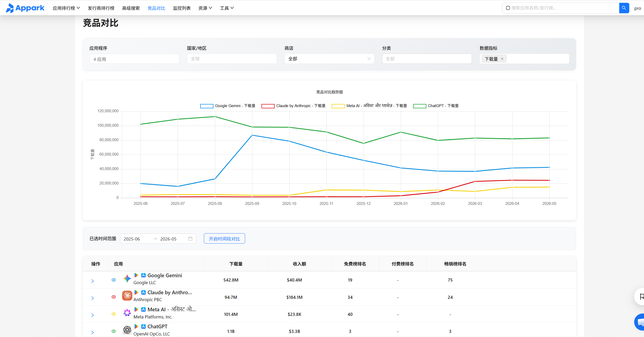644x337 pixels.
Task: Click Google Play icon in Claude row
Action: (136, 292)
